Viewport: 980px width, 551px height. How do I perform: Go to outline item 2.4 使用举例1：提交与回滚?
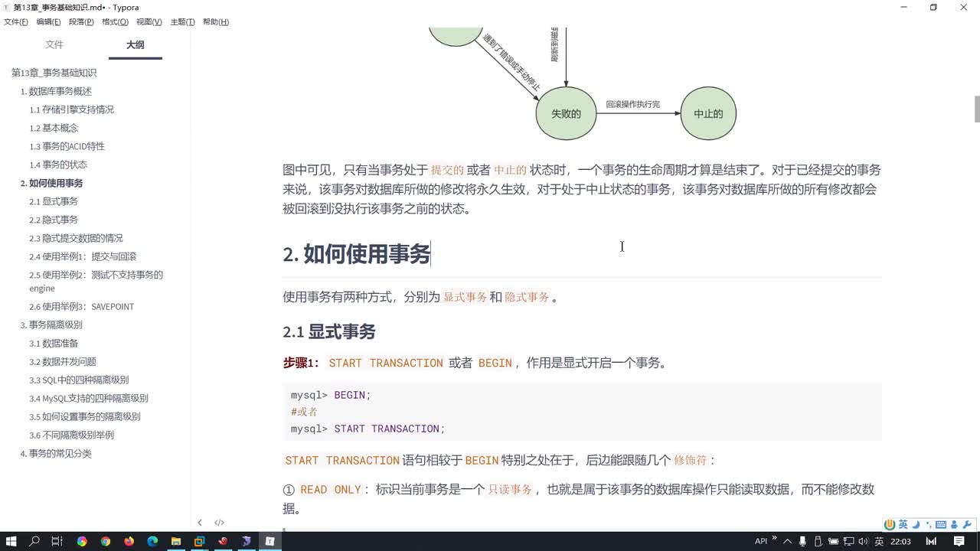click(x=83, y=256)
